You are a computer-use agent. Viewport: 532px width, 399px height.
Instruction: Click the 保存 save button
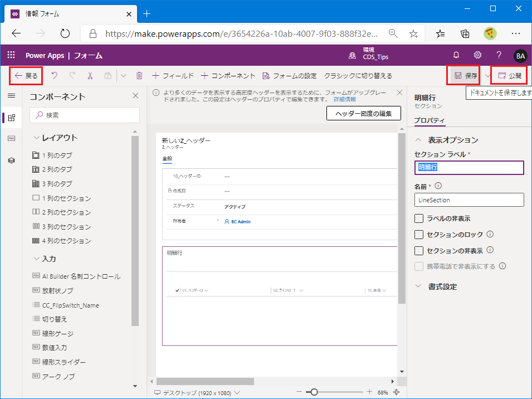(x=463, y=76)
